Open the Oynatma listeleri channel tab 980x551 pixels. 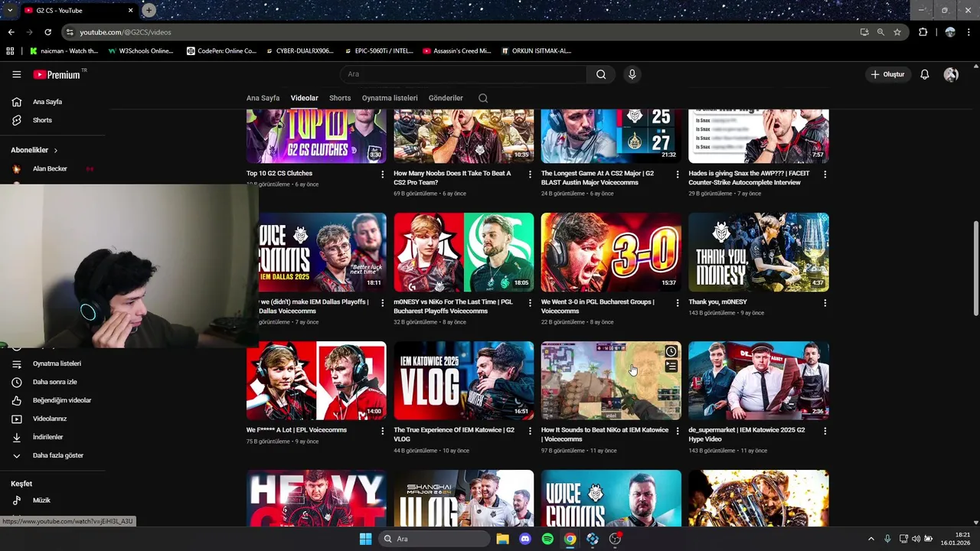click(390, 98)
